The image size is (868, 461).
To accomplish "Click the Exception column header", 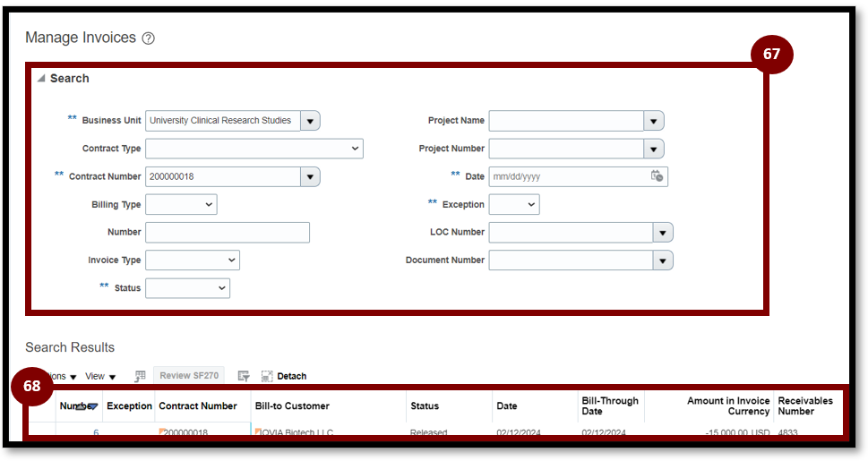I will click(x=129, y=406).
